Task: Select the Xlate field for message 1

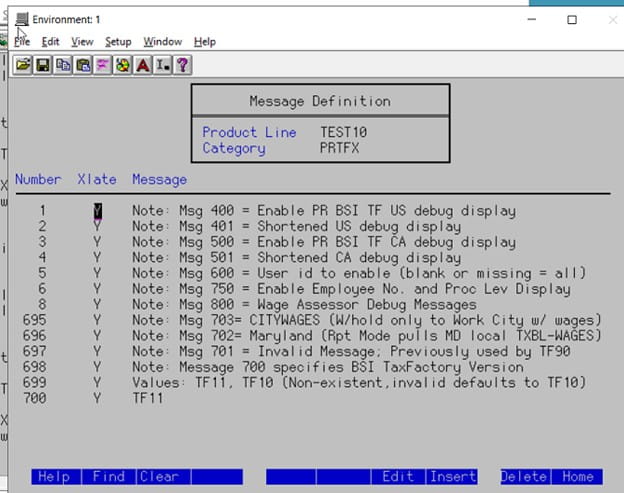Action: (x=97, y=211)
